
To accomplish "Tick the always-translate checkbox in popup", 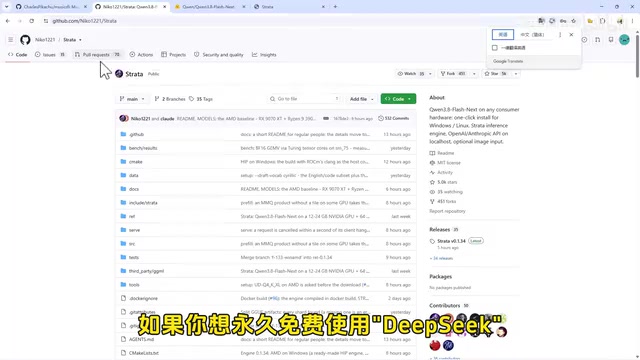I will [495, 48].
